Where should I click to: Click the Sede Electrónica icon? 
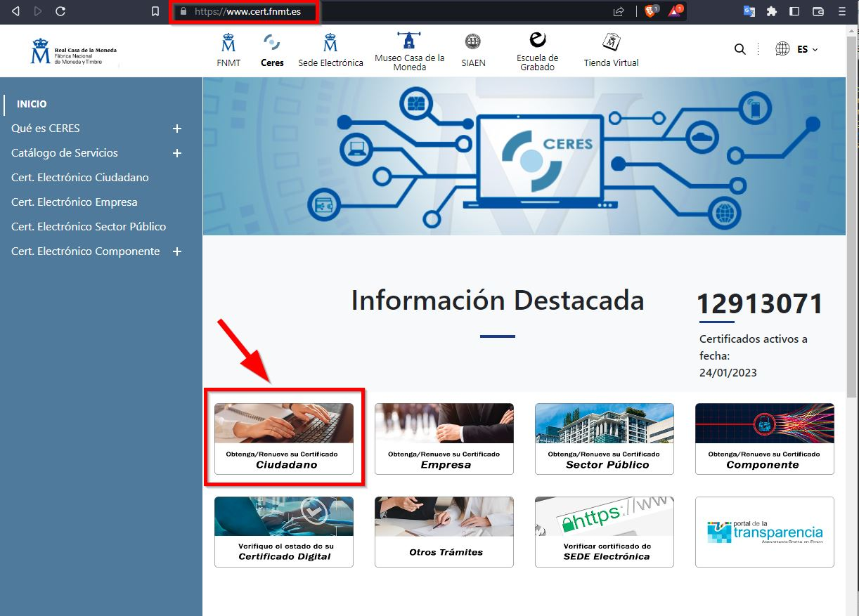point(330,48)
